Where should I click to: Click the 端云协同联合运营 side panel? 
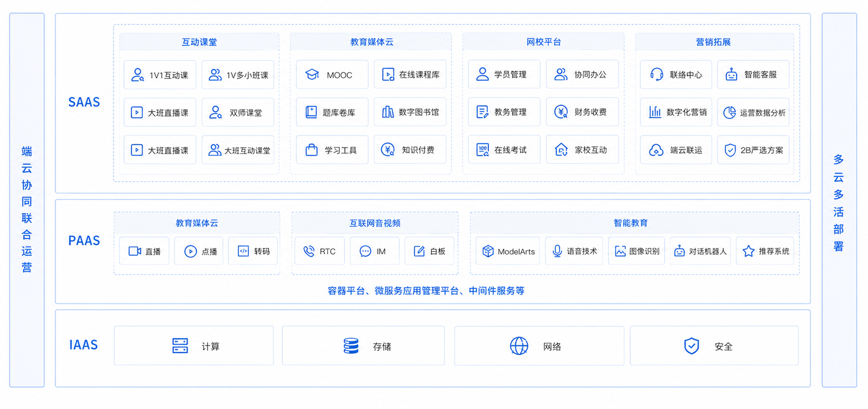[27, 200]
